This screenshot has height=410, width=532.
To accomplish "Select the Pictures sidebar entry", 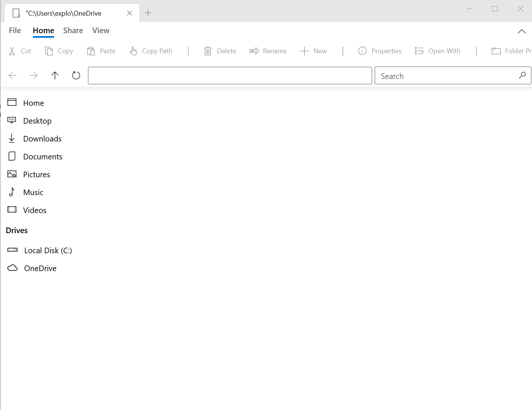I will click(x=36, y=174).
